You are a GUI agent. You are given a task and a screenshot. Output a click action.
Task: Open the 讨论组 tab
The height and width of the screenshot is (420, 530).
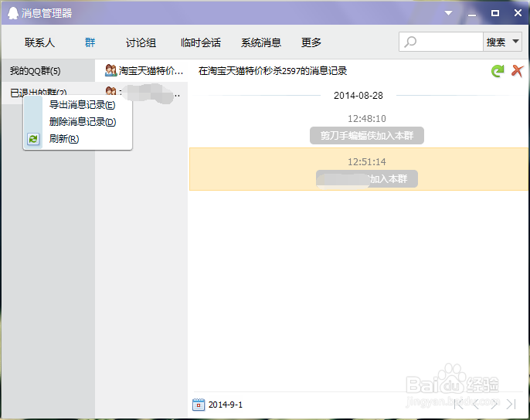click(x=141, y=42)
